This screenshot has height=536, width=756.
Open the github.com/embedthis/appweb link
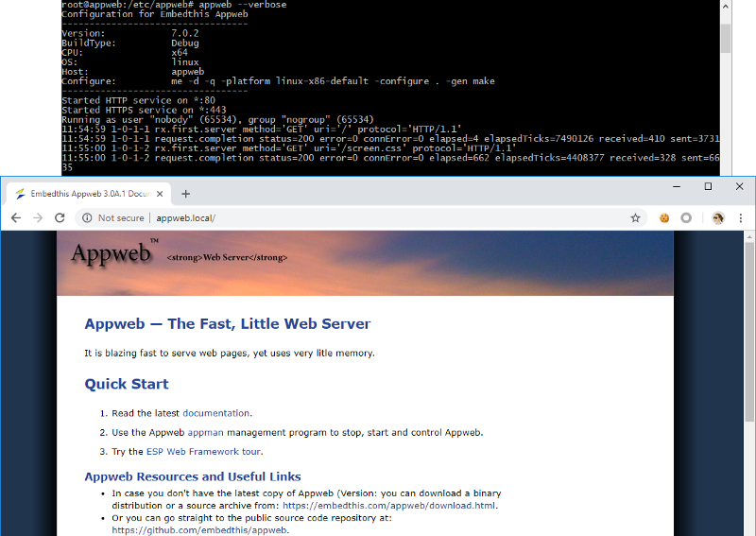tap(199, 530)
